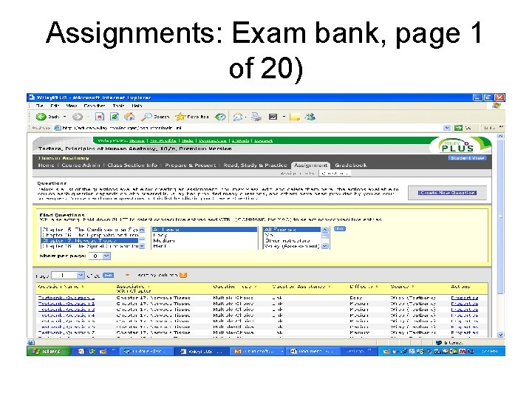Click the sort arrow next to Source
The height and width of the screenshot is (399, 532).
[x=412, y=287]
